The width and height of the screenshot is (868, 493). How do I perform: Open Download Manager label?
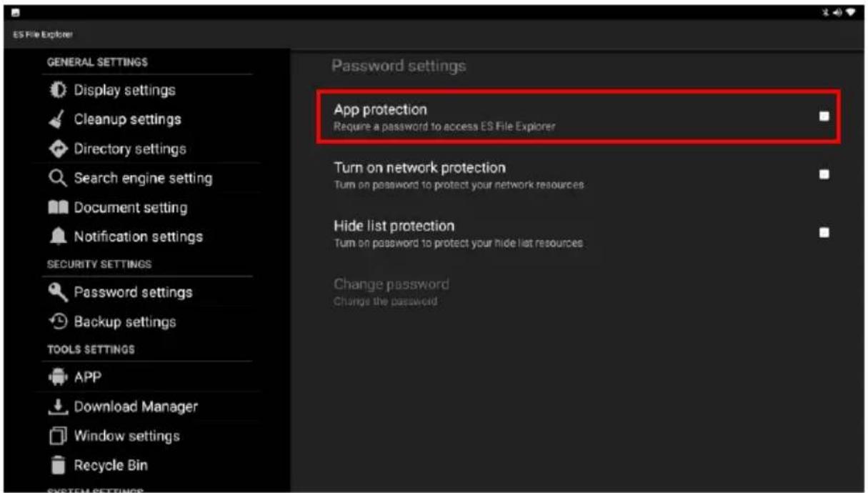(136, 407)
